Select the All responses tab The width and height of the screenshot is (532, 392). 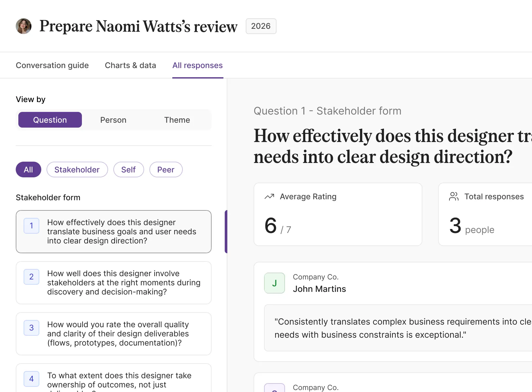[x=198, y=65]
